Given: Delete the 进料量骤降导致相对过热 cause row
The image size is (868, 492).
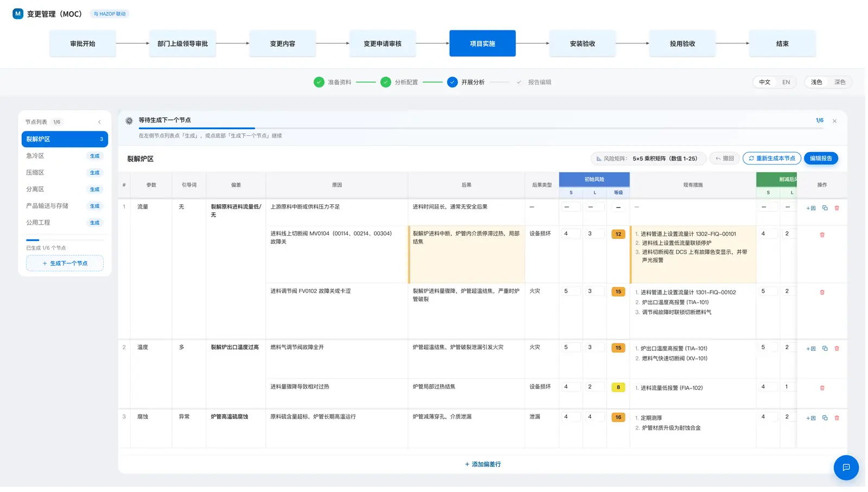Looking at the screenshot, I should tap(822, 388).
